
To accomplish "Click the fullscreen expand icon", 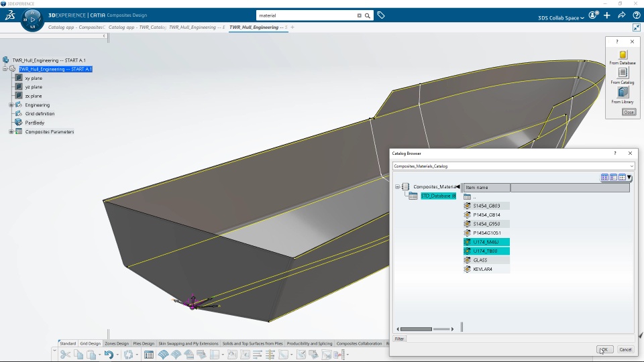I will (636, 27).
